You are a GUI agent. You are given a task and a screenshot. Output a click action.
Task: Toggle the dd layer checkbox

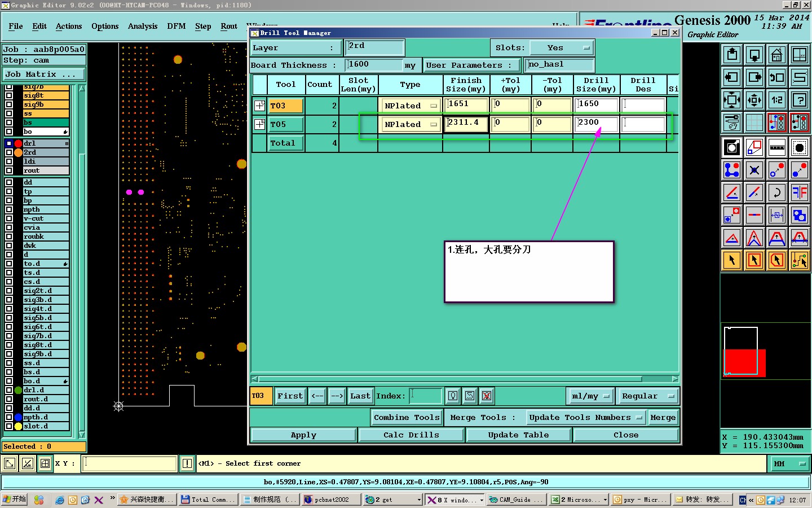[9, 182]
